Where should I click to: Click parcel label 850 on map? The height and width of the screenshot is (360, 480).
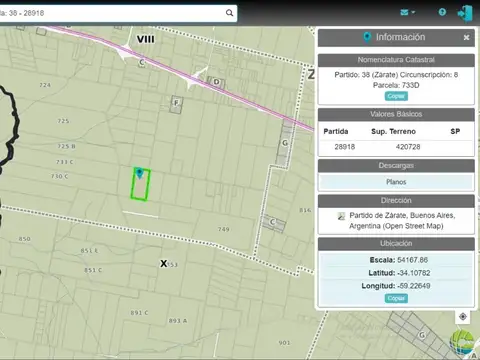25,239
